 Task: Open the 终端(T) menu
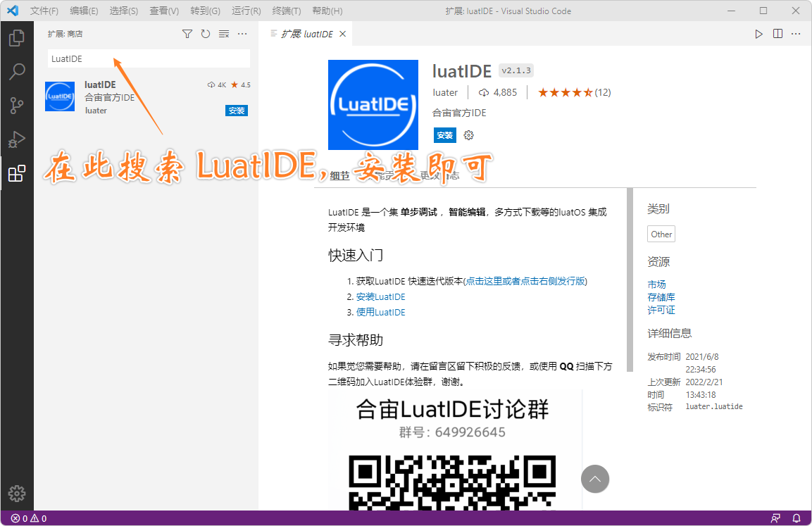pos(287,11)
